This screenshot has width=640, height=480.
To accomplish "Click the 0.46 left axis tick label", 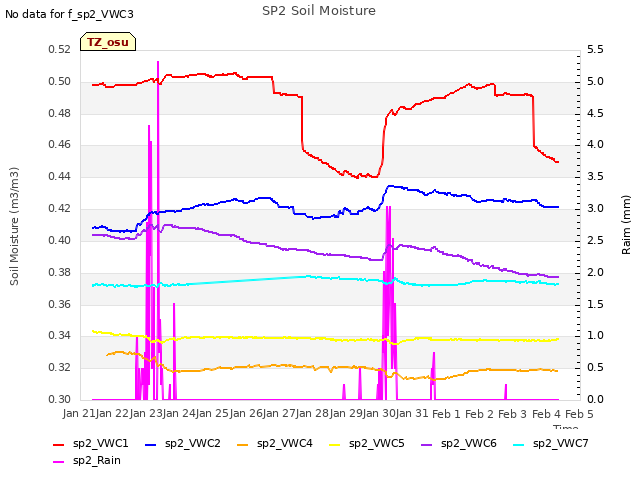I will click(x=60, y=144).
